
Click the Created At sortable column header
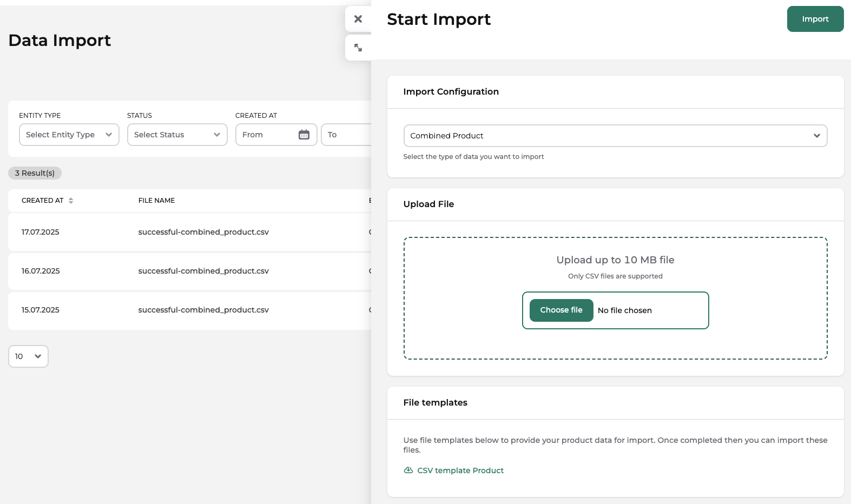47,201
